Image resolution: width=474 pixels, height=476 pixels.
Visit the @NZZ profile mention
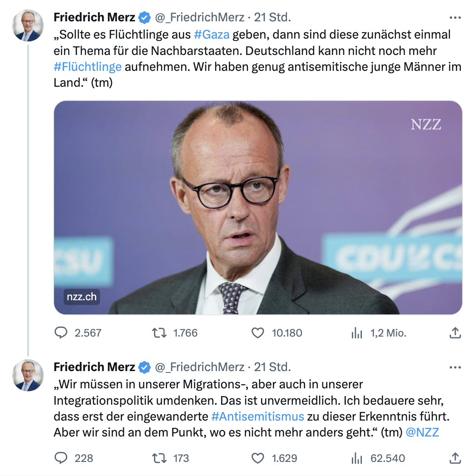coord(422,432)
